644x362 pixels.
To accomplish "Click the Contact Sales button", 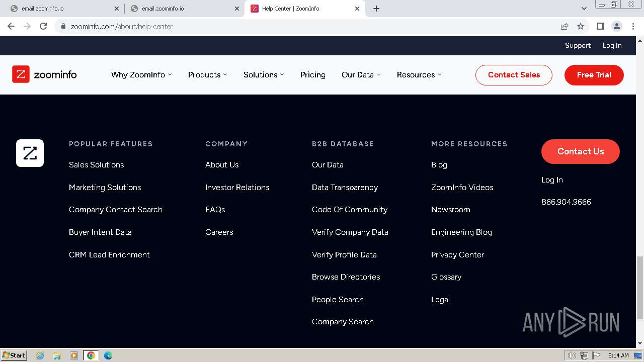I will click(514, 75).
